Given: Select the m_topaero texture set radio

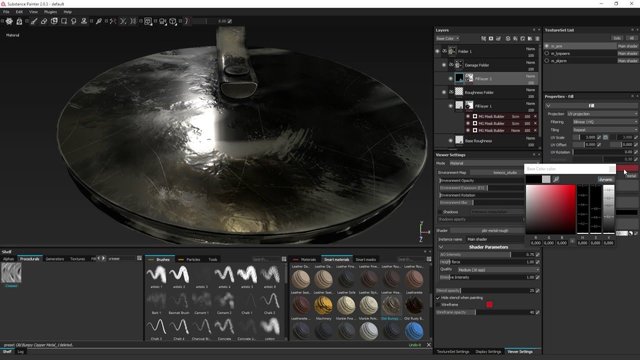Looking at the screenshot, I should coord(547,53).
